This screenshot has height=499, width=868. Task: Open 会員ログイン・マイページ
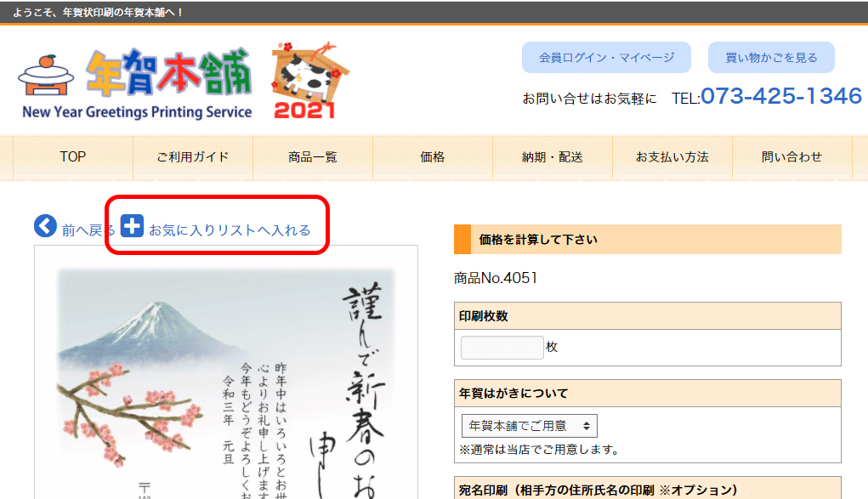click(x=606, y=58)
